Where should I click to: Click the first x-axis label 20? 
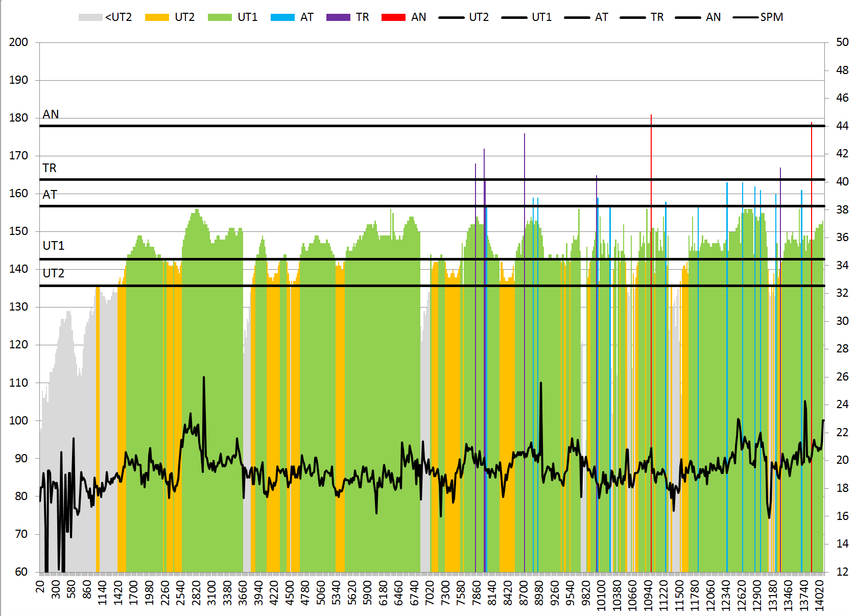(40, 586)
